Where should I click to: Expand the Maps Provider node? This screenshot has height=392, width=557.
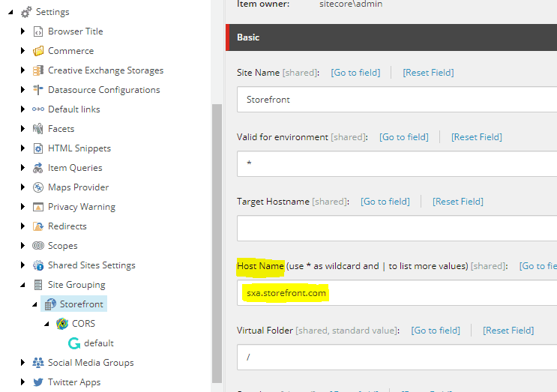(x=22, y=187)
